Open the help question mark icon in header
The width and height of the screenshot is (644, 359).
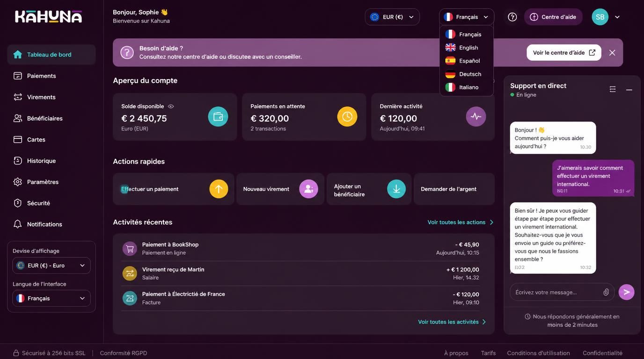(x=512, y=17)
